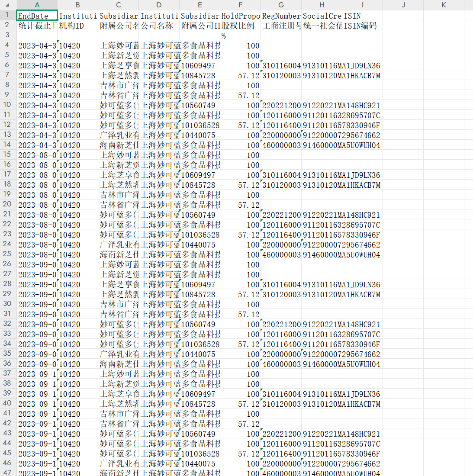Click cell G2 containing 工商注册号
The width and height of the screenshot is (473, 476).
(281, 26)
